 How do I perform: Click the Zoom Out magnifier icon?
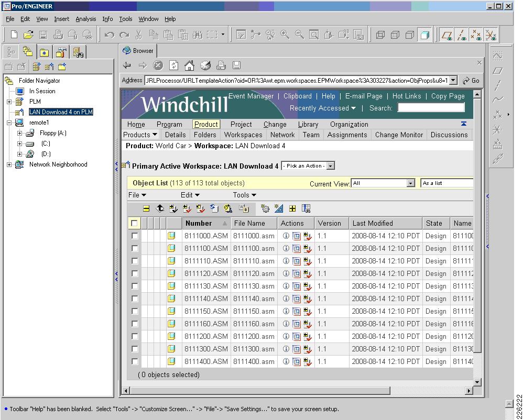tap(299, 35)
